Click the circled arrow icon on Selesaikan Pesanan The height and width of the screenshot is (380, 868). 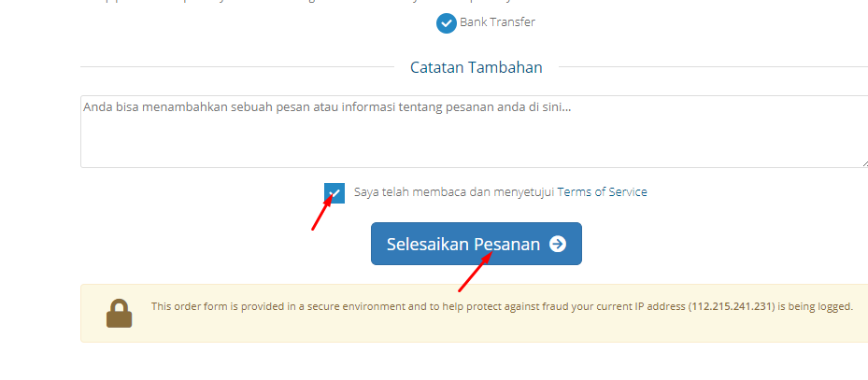click(x=558, y=244)
